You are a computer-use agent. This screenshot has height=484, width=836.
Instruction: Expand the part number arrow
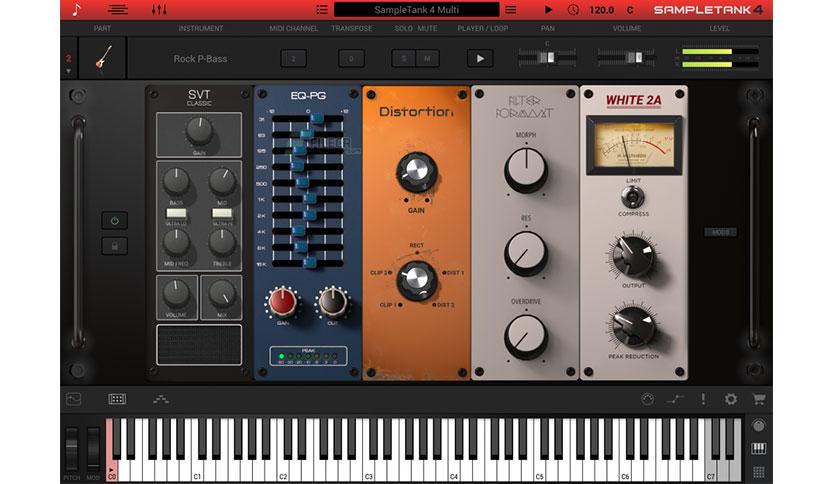[68, 71]
